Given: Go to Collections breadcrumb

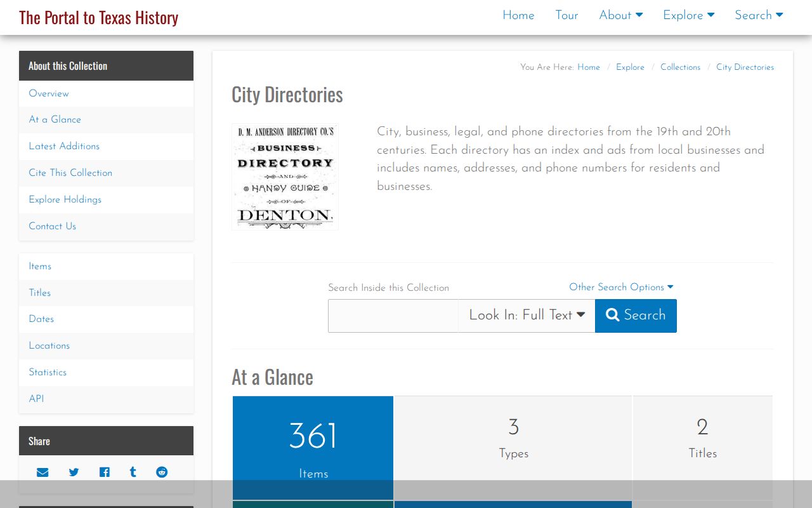Looking at the screenshot, I should [x=680, y=67].
